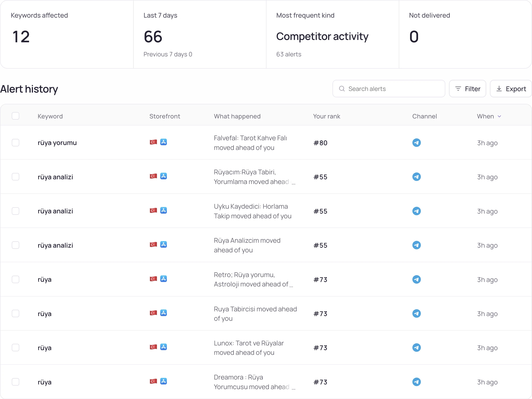532x399 pixels.
Task: Focus the Search alerts field
Action: [x=389, y=89]
